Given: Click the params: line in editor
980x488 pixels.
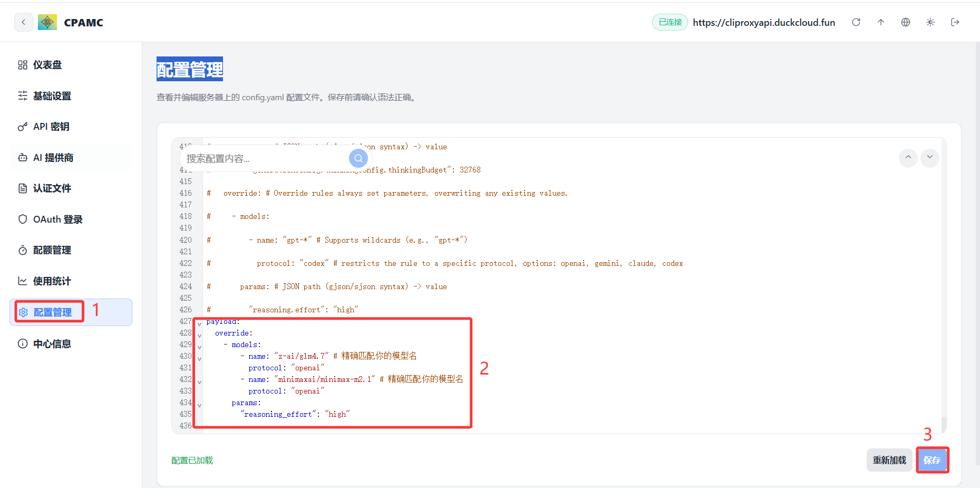Looking at the screenshot, I should click(x=246, y=403).
